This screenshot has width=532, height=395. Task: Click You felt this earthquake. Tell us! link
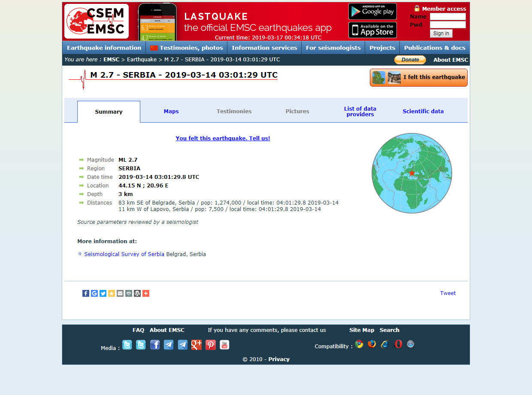point(223,139)
